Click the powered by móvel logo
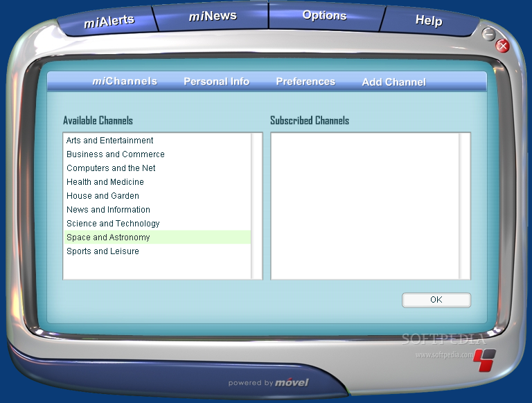The width and height of the screenshot is (532, 403). pyautogui.click(x=268, y=383)
